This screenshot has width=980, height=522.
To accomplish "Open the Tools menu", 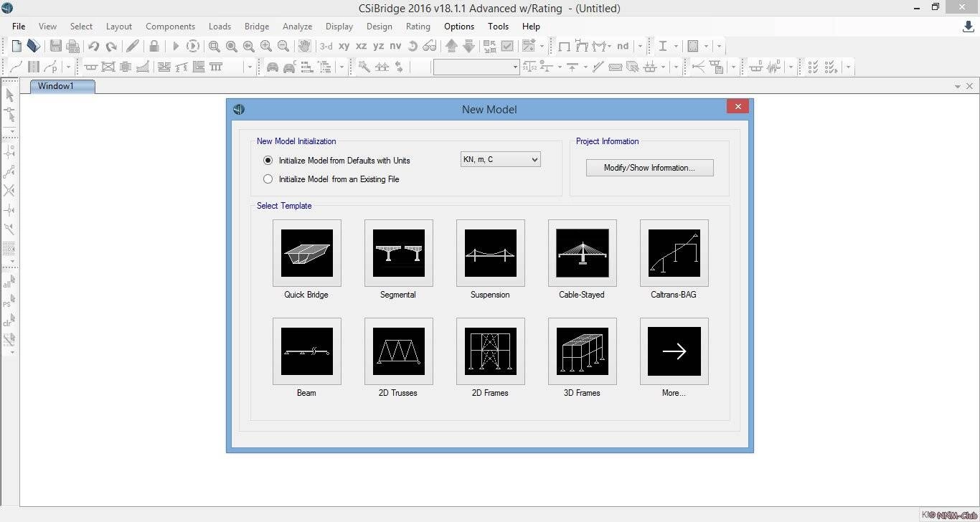I will pos(499,27).
